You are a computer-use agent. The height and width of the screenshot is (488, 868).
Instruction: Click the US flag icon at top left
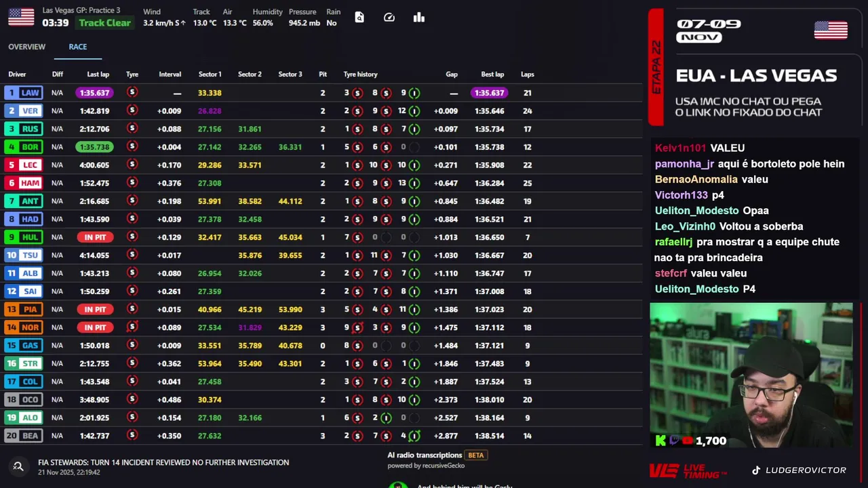pos(21,18)
